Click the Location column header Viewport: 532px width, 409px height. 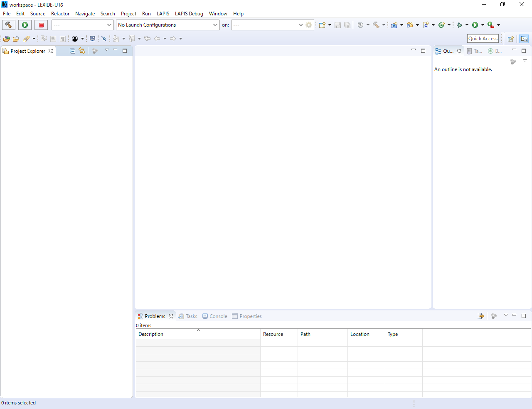point(367,334)
